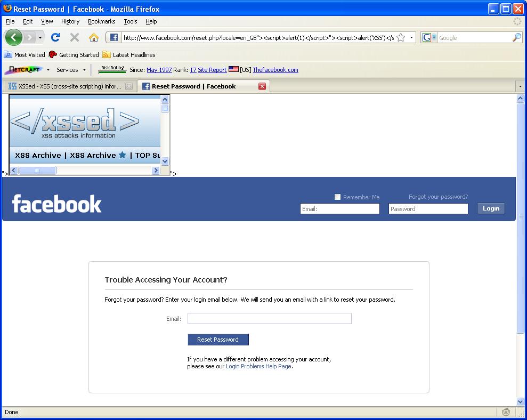This screenshot has width=527, height=420.
Task: Open the History menu
Action: (x=70, y=21)
